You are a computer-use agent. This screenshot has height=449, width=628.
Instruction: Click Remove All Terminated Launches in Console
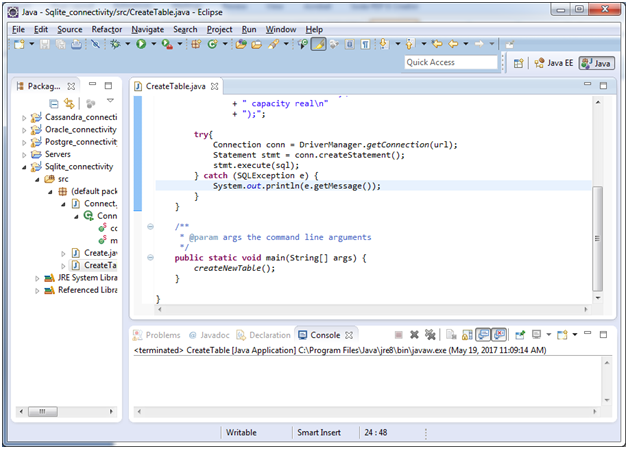click(x=430, y=335)
